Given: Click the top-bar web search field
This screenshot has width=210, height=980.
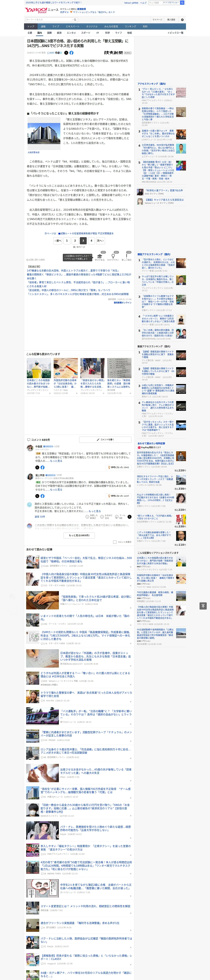Looking at the screenshot, I should tap(156, 3).
